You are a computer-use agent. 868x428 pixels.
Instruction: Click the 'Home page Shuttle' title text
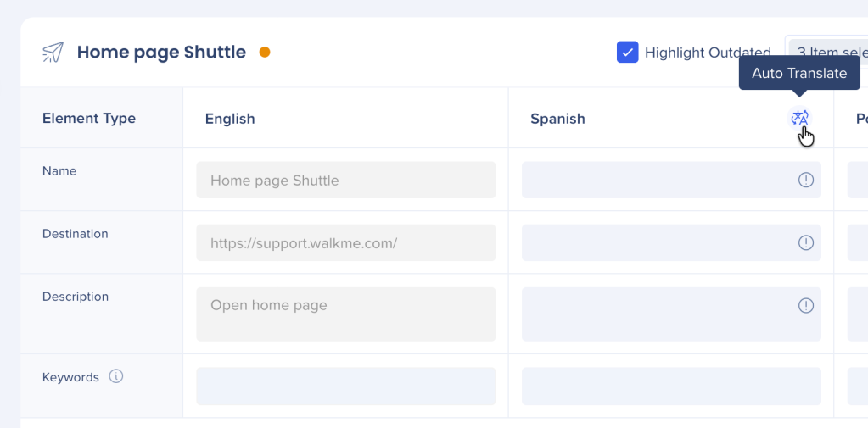coord(161,53)
